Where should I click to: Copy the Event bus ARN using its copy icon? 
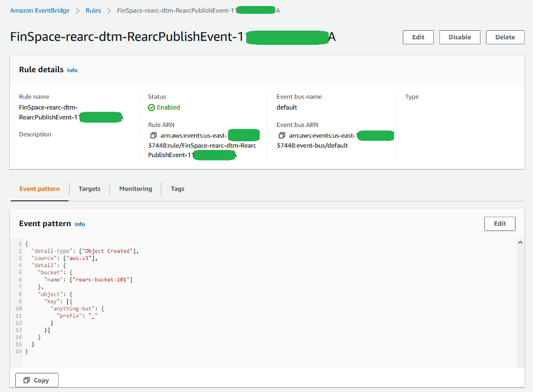tap(281, 135)
